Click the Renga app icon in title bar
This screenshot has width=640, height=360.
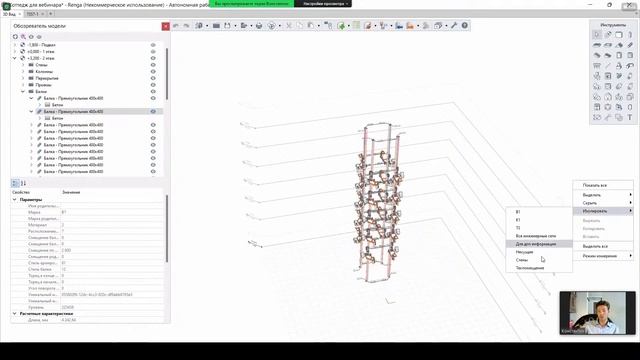6,6
